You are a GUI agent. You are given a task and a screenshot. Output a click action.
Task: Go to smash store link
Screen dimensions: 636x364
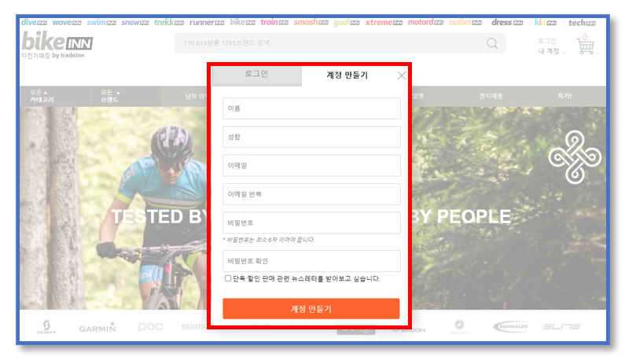click(x=311, y=22)
